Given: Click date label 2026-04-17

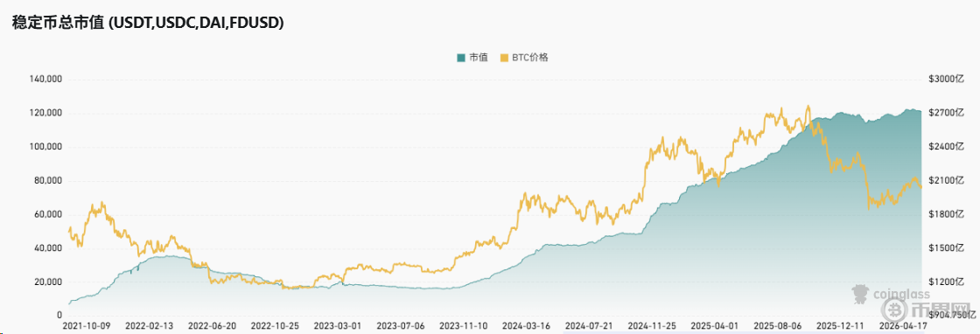Looking at the screenshot, I should 902,326.
